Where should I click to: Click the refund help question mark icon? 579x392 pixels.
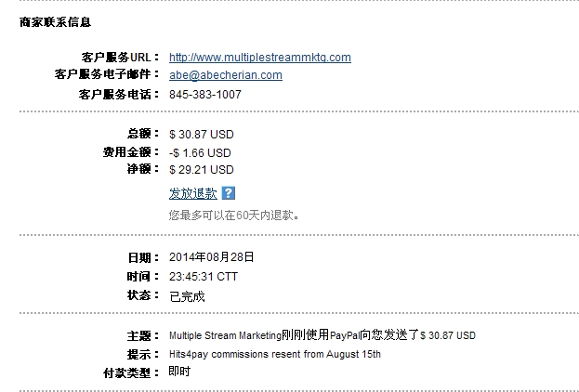coord(229,193)
